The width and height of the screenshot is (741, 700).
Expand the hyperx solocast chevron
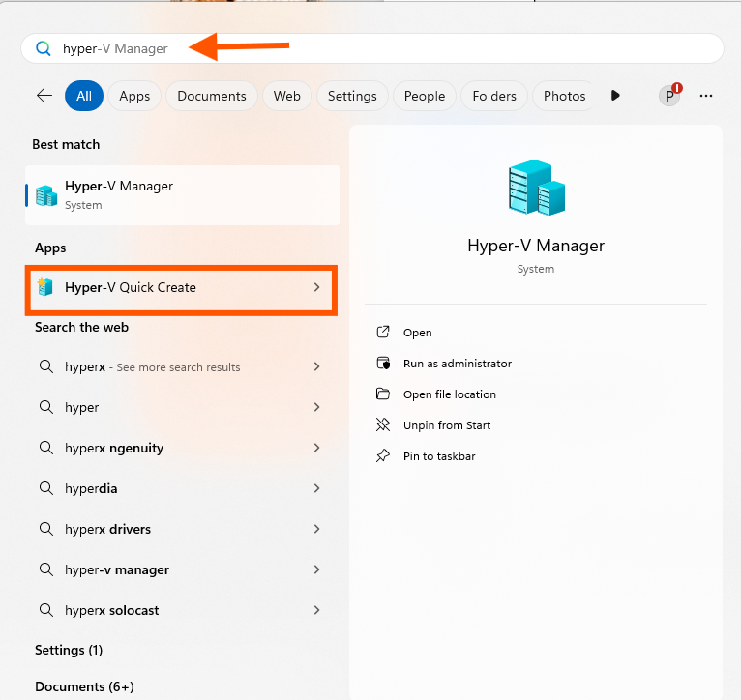click(316, 610)
